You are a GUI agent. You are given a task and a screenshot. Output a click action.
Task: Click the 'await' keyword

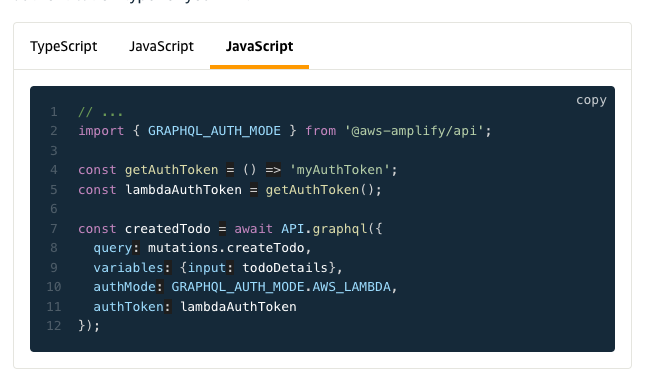[x=253, y=229]
